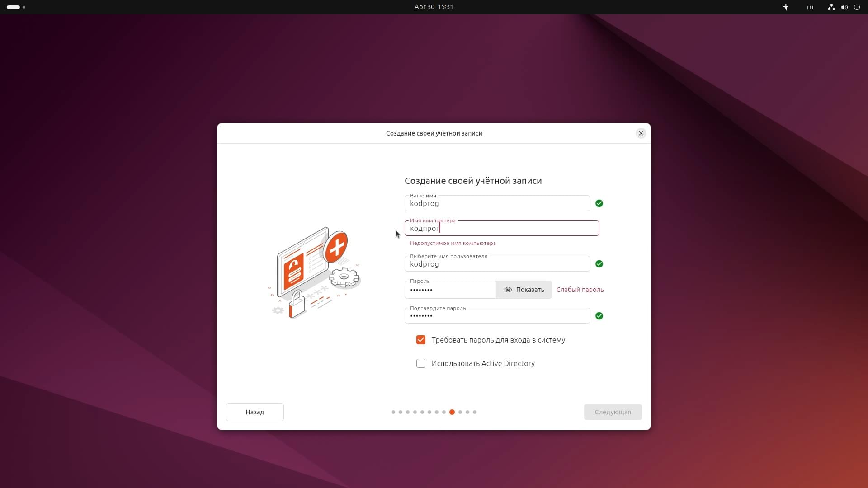Click the green checkmark beside Ваше имя
Image resolution: width=868 pixels, height=488 pixels.
point(599,203)
